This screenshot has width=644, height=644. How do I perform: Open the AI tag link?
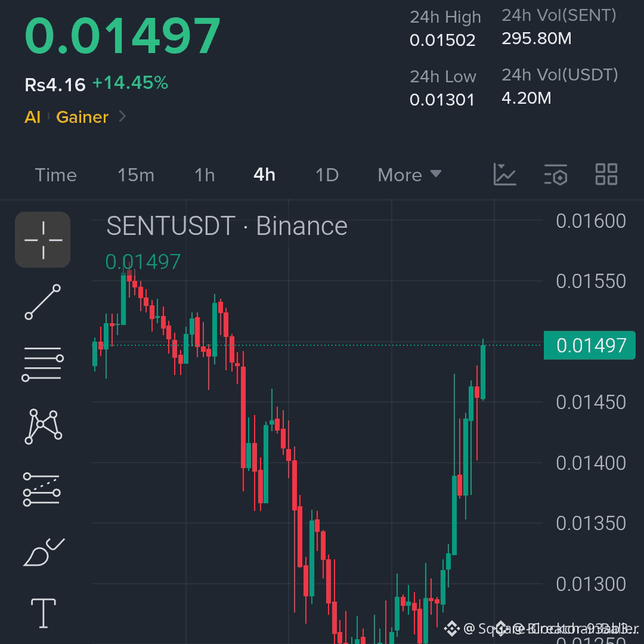point(32,117)
